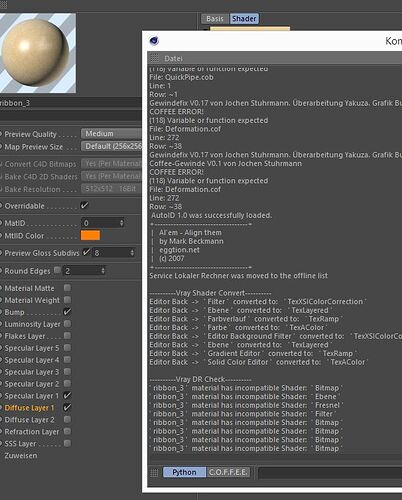Click the incompatible Shader 'Fresnel' line
This screenshot has width=402, height=500.
pos(246,405)
